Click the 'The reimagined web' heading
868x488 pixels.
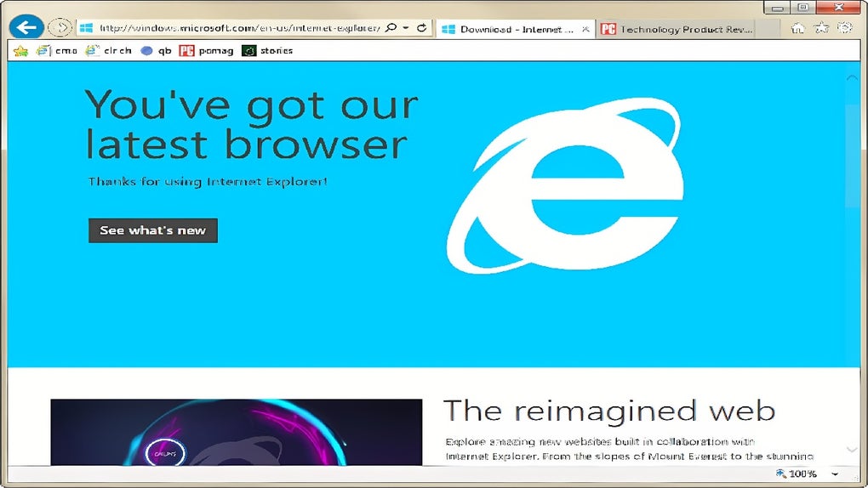pyautogui.click(x=609, y=411)
